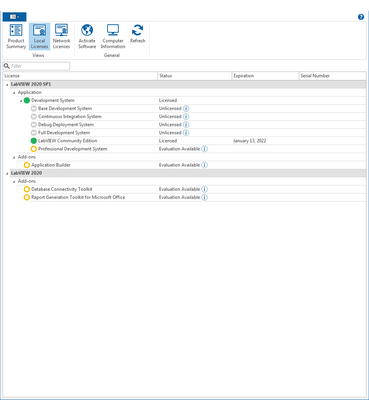Show info for Debug Deployment System status
369x400 pixels.
(186, 125)
